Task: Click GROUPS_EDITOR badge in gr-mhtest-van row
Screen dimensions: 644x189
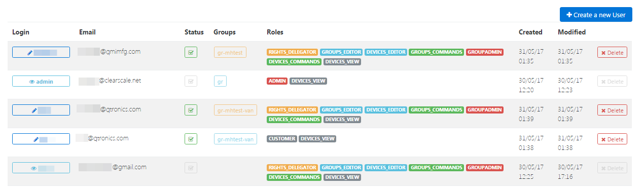Action: pos(341,110)
